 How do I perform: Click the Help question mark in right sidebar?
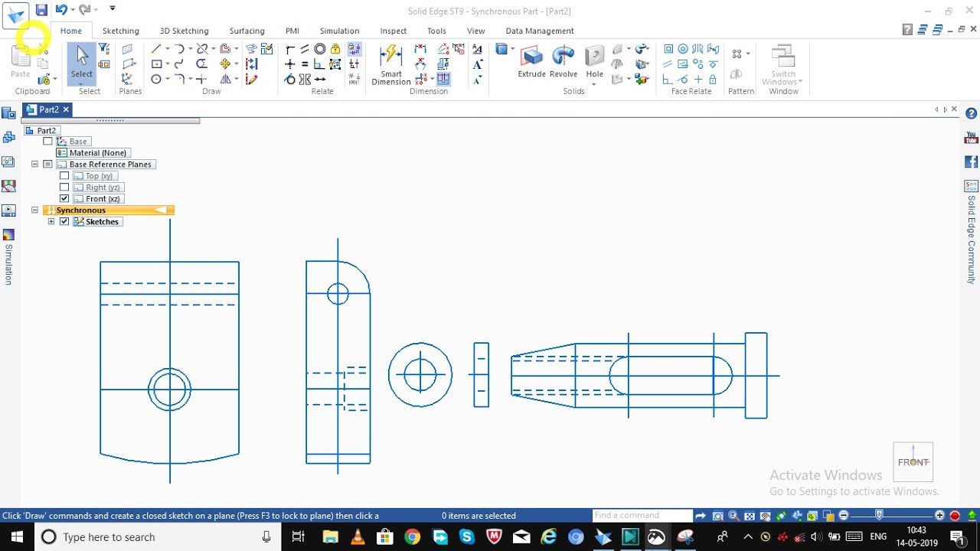pyautogui.click(x=972, y=113)
